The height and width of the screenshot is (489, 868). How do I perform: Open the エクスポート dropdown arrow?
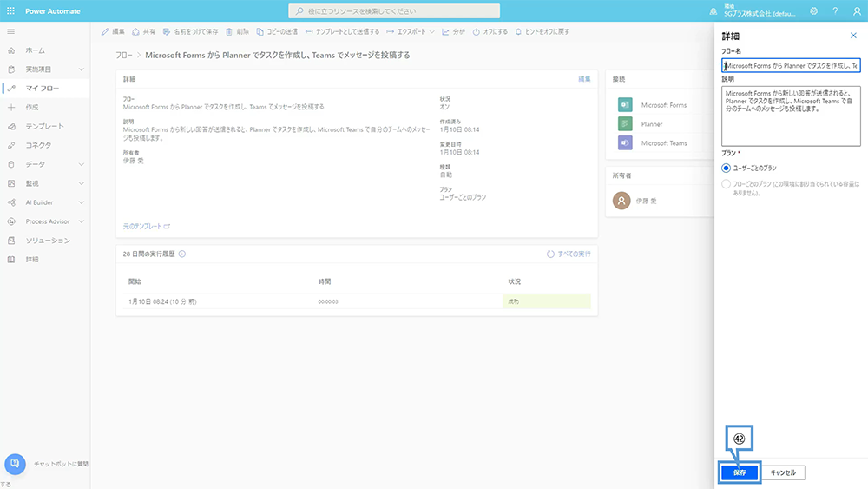coord(431,31)
